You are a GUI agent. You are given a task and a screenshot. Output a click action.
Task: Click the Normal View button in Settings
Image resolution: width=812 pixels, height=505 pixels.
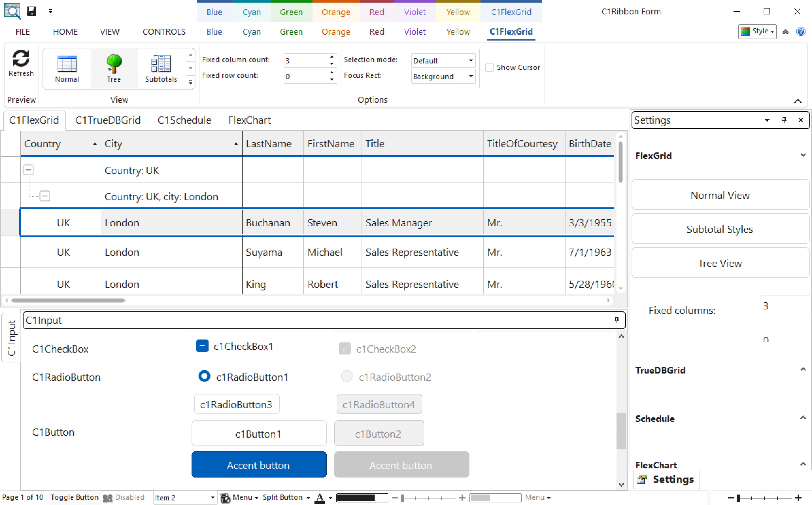coord(720,195)
